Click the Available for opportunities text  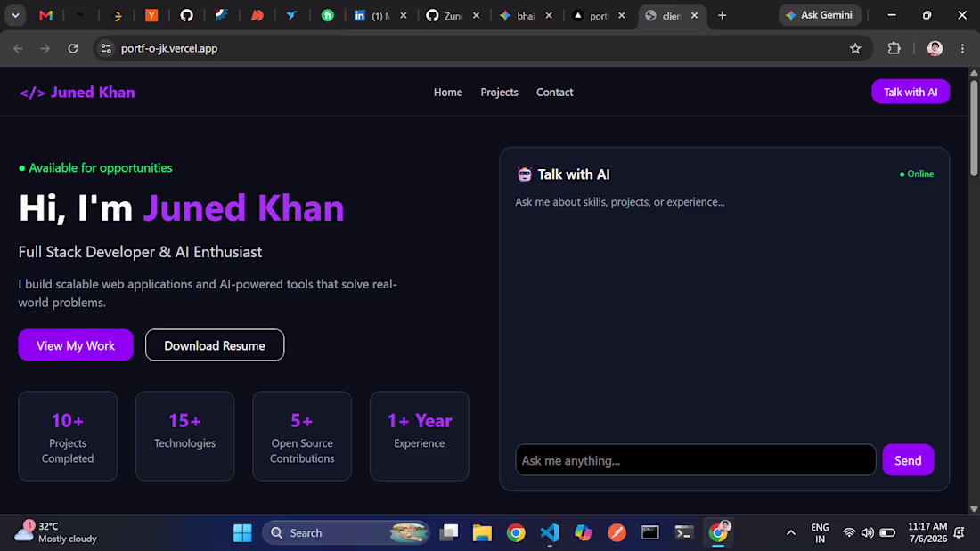(95, 168)
